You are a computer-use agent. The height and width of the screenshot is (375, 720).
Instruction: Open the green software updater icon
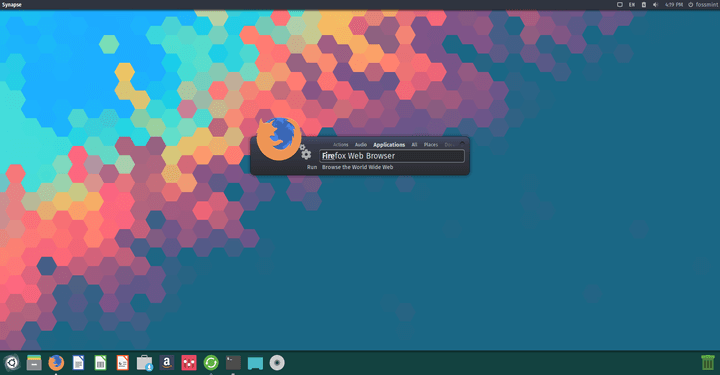(211, 363)
